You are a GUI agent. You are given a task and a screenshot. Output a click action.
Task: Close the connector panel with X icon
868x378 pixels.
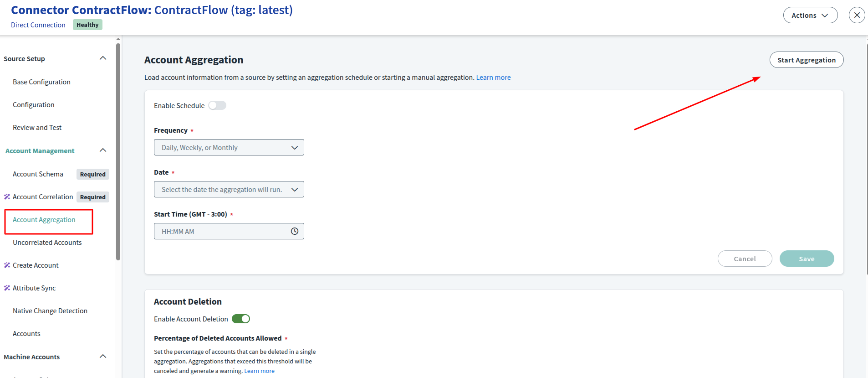pos(857,15)
